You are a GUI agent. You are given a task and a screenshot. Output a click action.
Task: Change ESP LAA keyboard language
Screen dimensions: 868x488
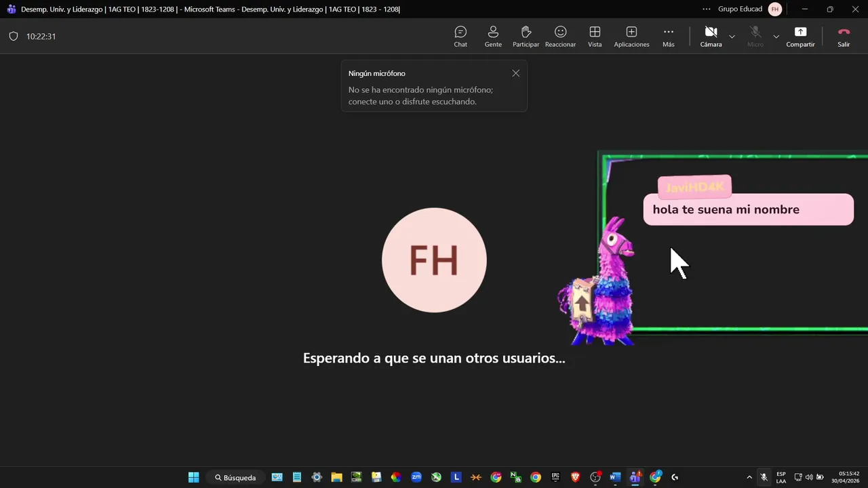click(781, 477)
